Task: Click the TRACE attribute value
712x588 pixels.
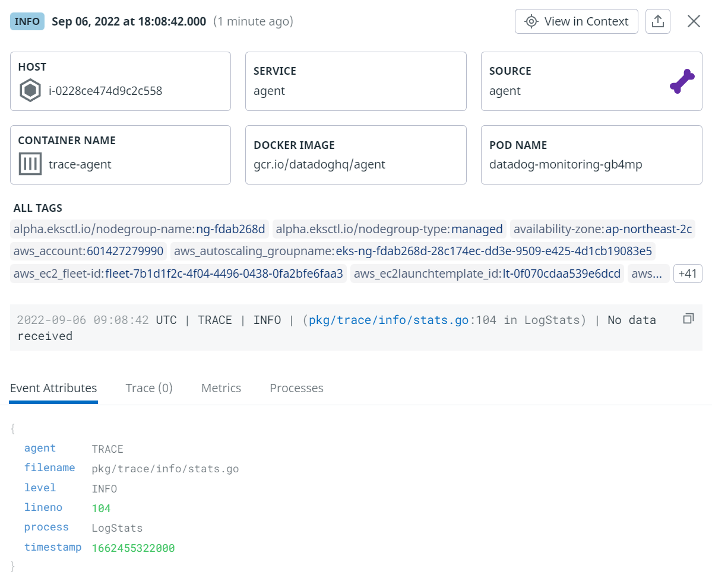Action: click(x=107, y=449)
